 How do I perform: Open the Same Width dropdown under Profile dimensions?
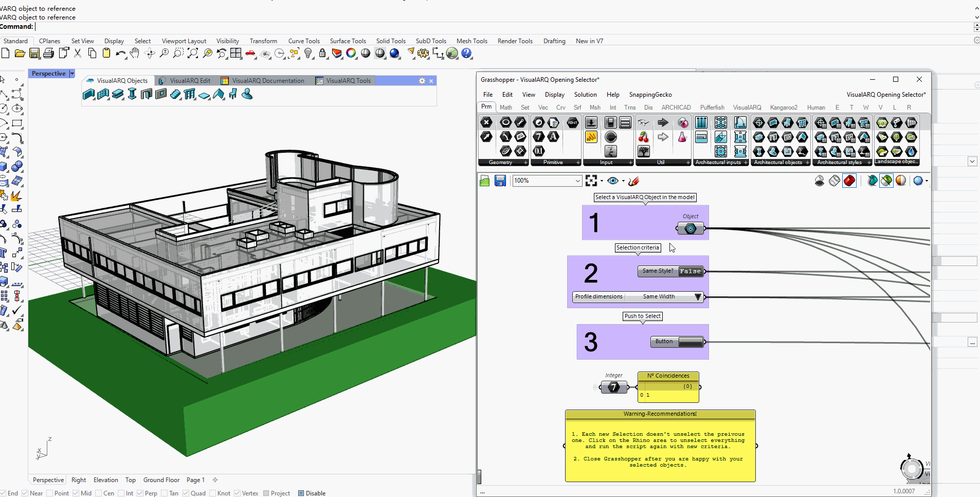click(x=698, y=297)
